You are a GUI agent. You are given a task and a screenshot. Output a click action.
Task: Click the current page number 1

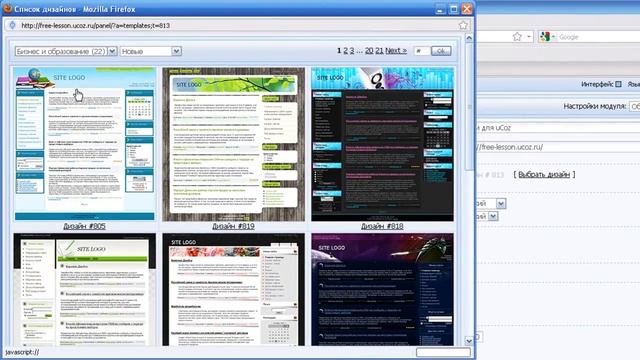339,51
